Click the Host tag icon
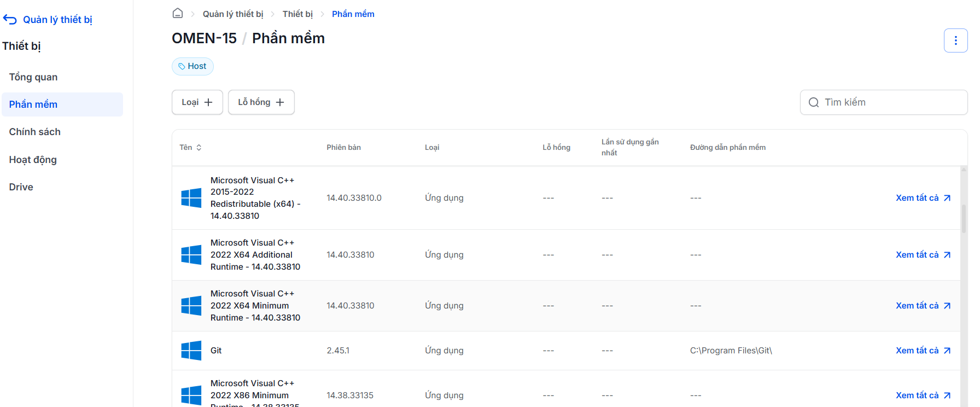 point(182,66)
